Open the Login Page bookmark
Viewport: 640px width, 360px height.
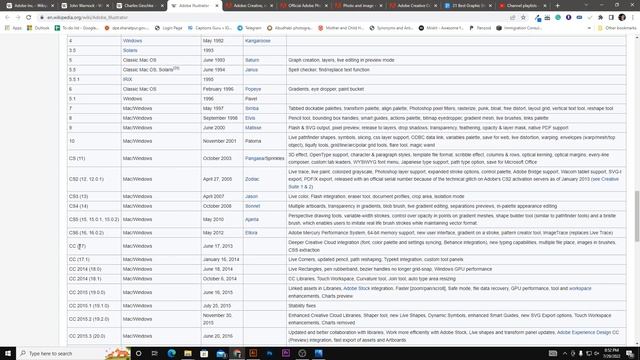coord(169,28)
